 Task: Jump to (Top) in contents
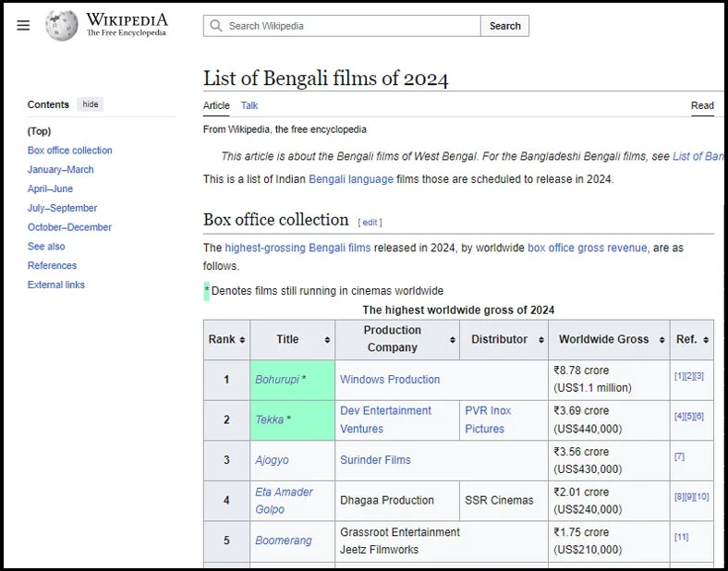(x=39, y=131)
